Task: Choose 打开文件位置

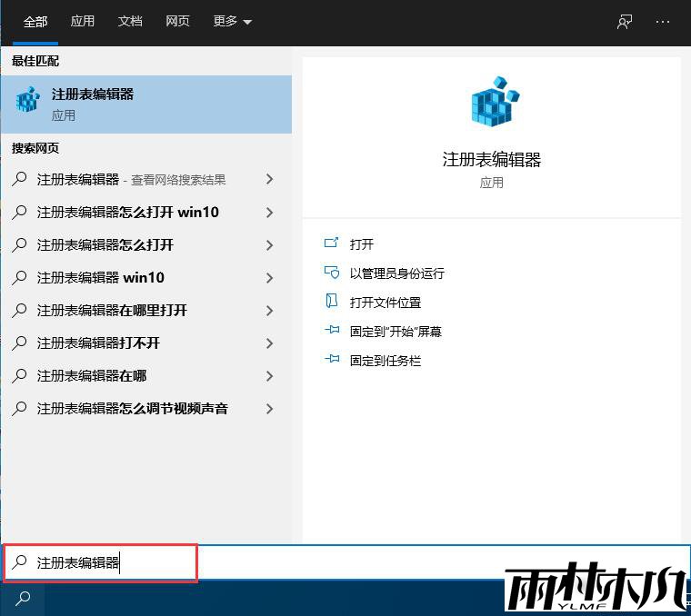Action: click(x=386, y=303)
